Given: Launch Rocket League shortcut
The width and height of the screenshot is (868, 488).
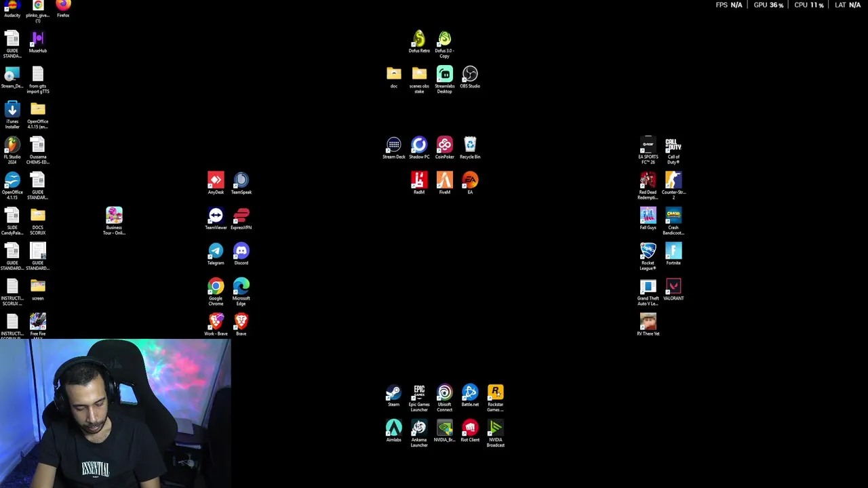Looking at the screenshot, I should click(648, 256).
